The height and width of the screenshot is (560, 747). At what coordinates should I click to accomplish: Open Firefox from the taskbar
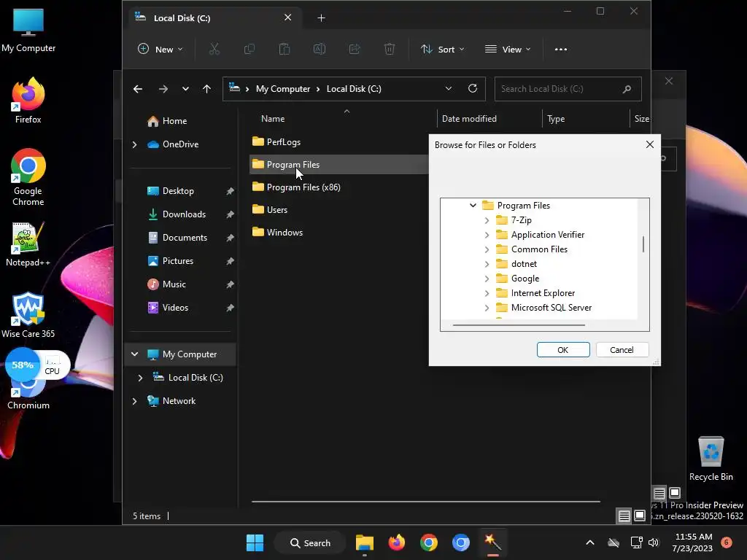tap(396, 542)
